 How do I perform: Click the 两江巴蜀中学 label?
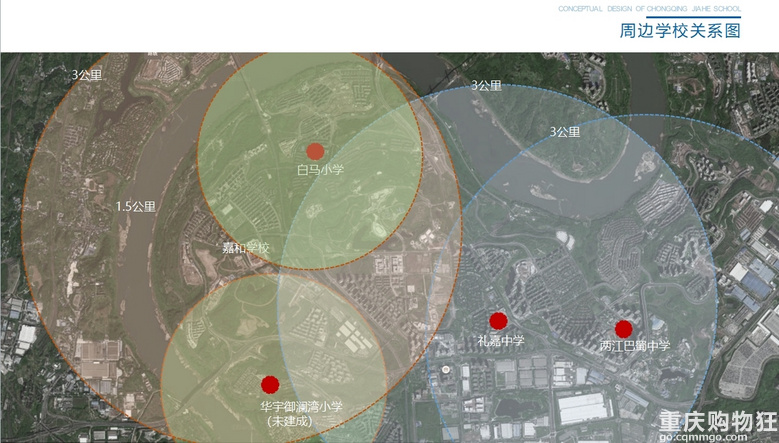(x=634, y=346)
